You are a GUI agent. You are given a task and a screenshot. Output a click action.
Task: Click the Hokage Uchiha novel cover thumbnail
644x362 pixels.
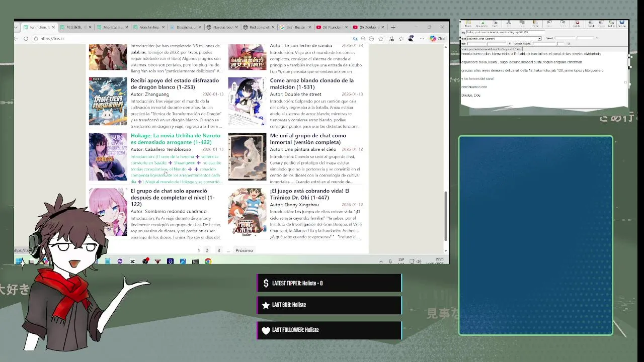pos(108,156)
